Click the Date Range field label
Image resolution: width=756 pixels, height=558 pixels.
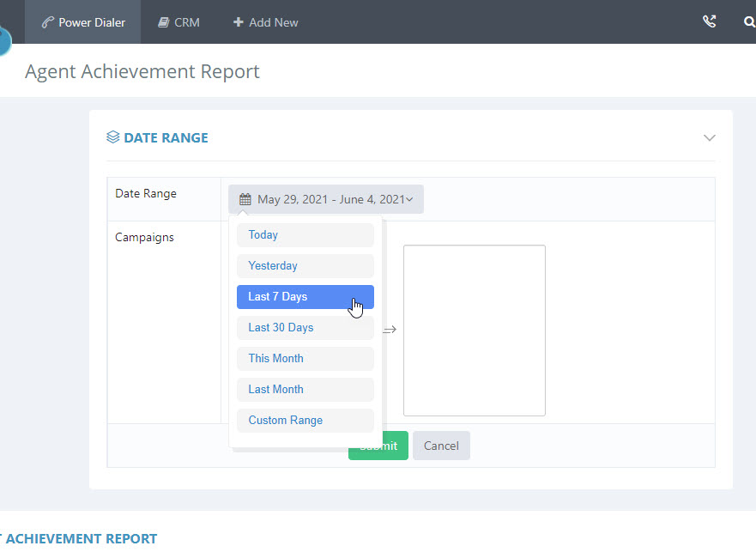tap(146, 193)
